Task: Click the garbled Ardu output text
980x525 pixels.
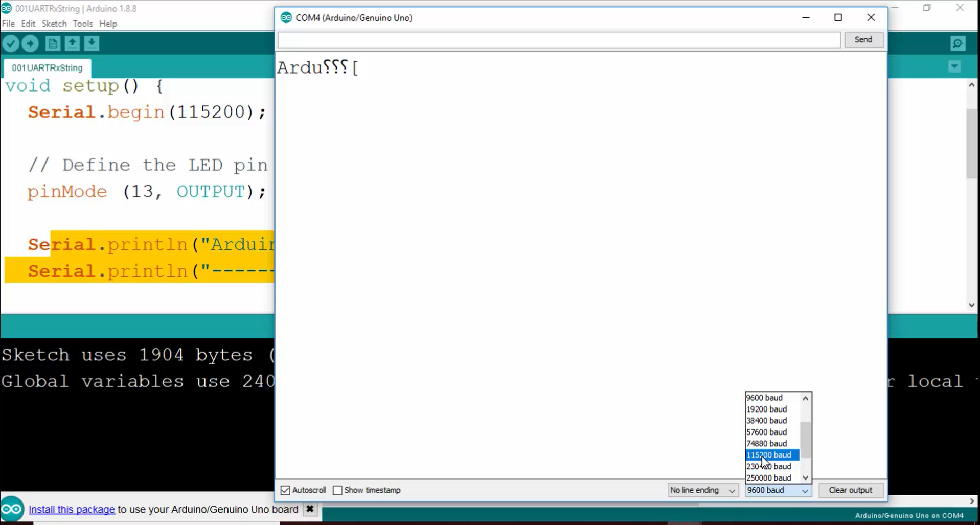Action: [x=318, y=67]
